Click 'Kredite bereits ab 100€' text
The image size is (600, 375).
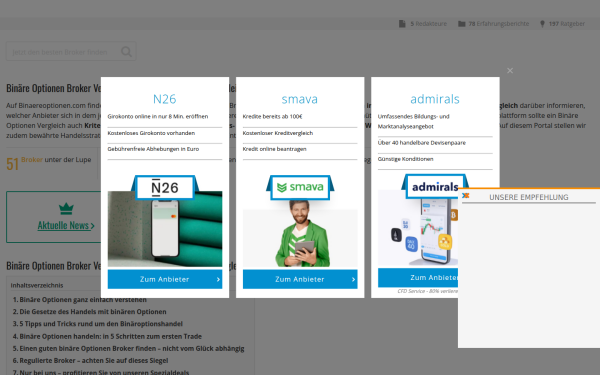272,116
